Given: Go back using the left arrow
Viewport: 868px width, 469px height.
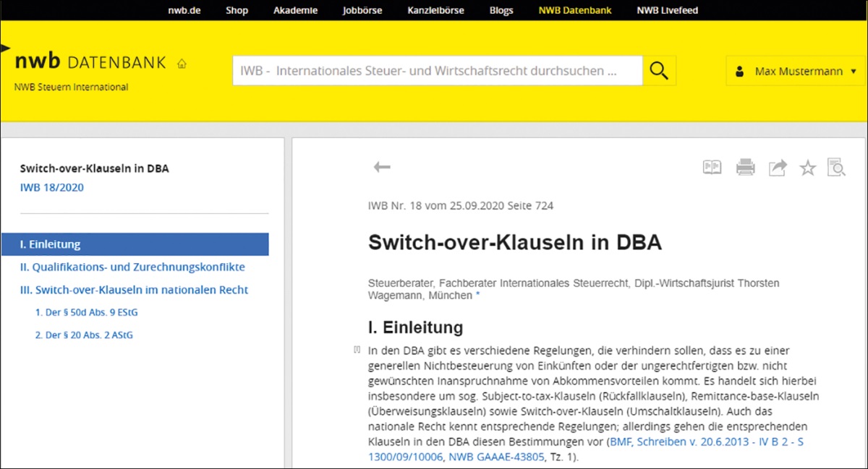Looking at the screenshot, I should click(382, 168).
